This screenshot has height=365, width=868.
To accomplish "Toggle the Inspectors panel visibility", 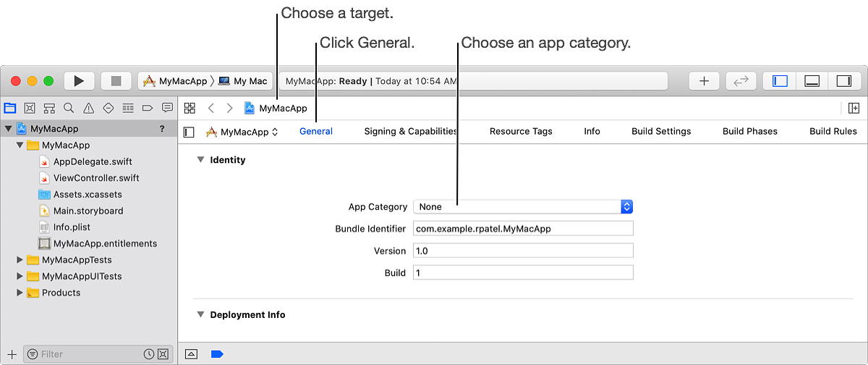I will 844,81.
